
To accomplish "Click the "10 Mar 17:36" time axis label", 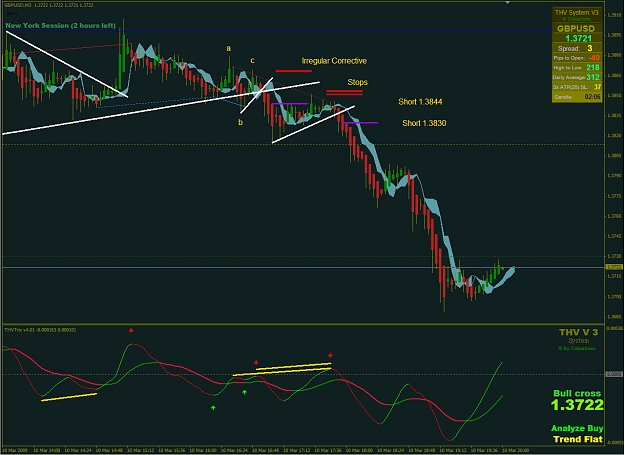I will [328, 451].
